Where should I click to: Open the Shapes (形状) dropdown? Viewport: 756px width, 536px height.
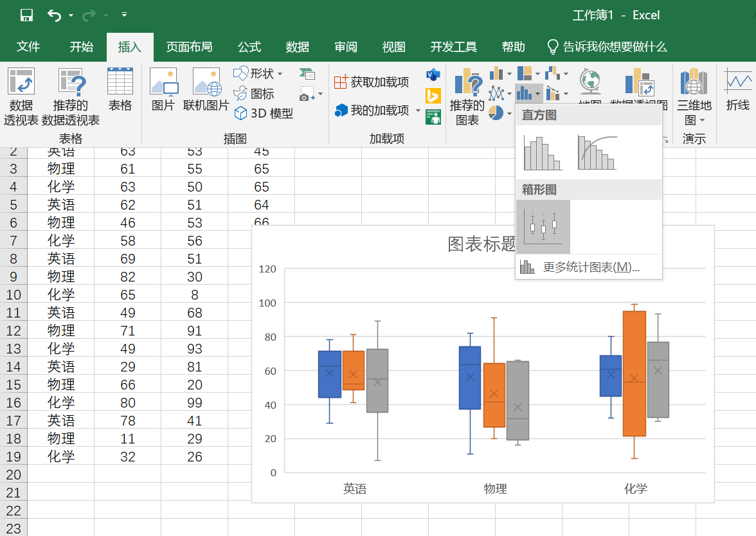pos(258,73)
